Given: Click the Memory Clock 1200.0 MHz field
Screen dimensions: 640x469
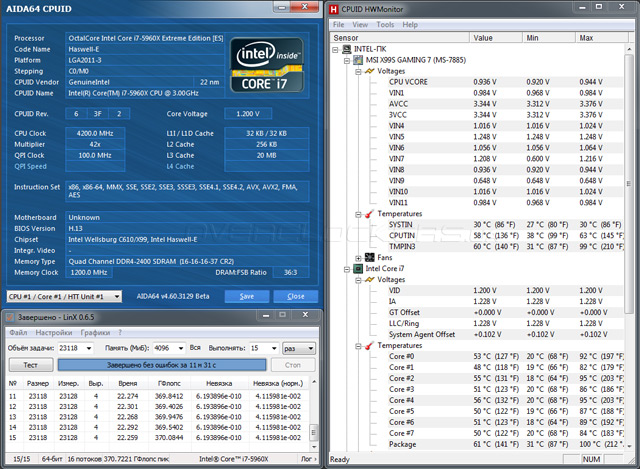Looking at the screenshot, I should click(89, 272).
